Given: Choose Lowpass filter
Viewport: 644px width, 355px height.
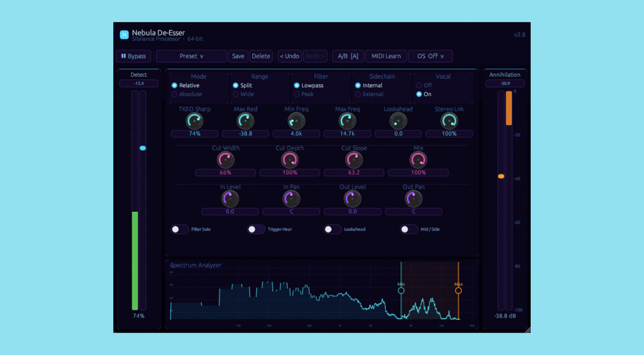Looking at the screenshot, I should [x=309, y=85].
